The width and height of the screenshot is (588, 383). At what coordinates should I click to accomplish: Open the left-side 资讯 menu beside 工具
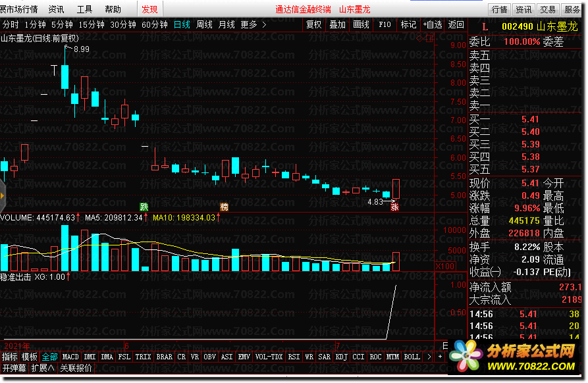(56, 9)
